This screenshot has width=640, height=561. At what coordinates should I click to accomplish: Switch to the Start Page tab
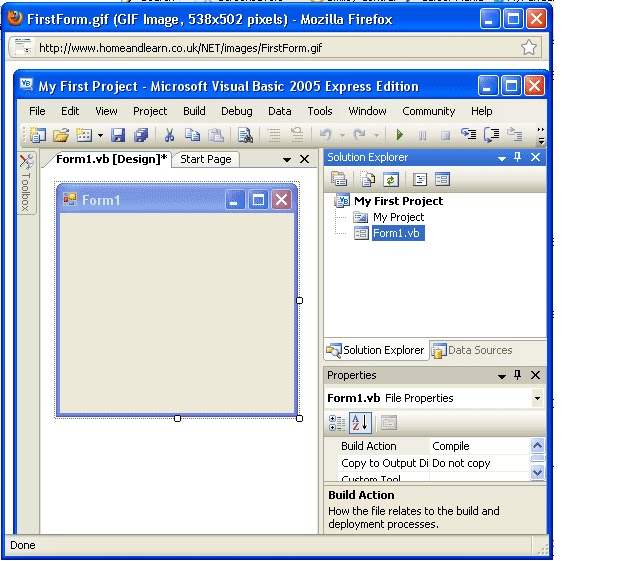pyautogui.click(x=206, y=159)
